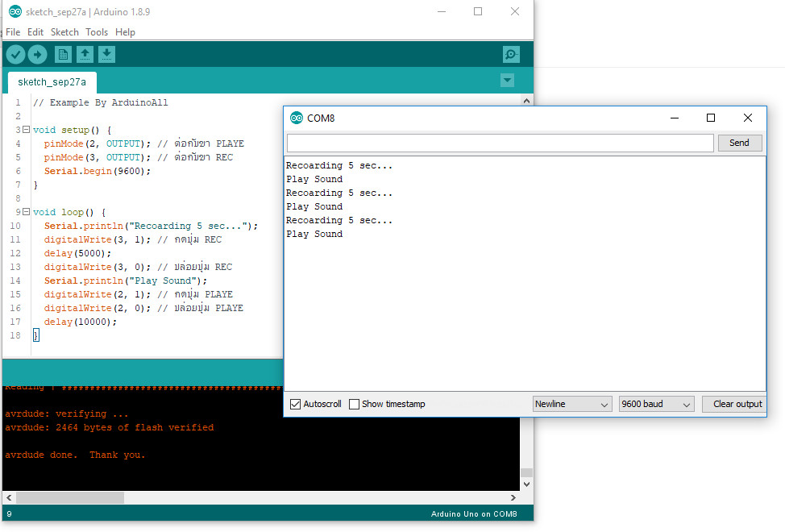The height and width of the screenshot is (532, 785).
Task: Create a new sketch with New icon
Action: [x=63, y=55]
